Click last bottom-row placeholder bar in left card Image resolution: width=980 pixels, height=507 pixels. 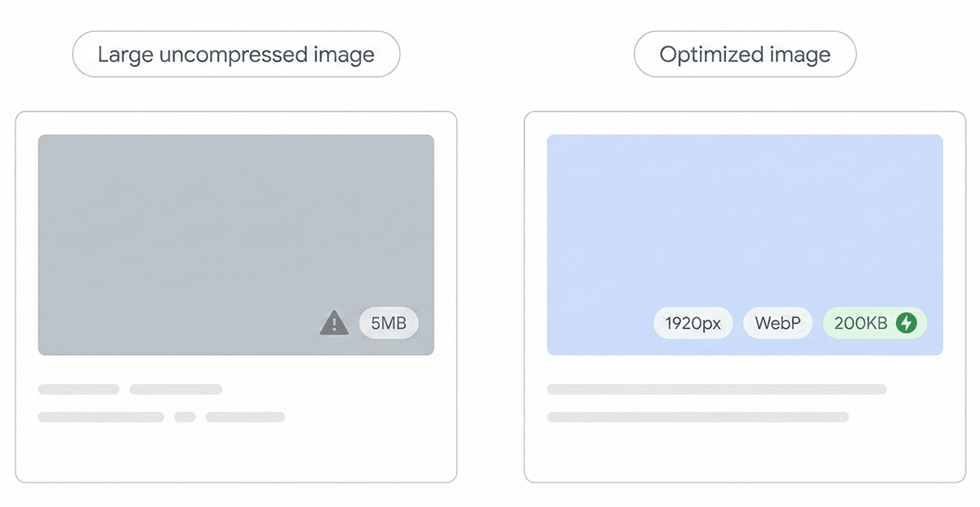pyautogui.click(x=245, y=417)
